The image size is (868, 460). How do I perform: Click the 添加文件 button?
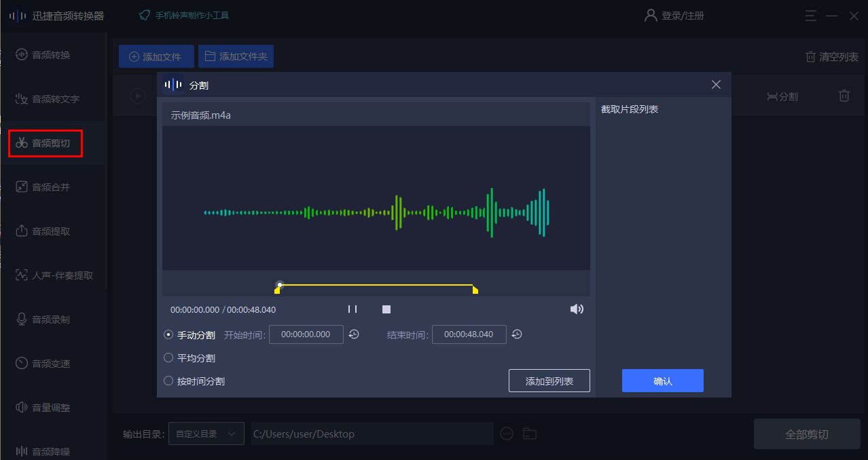(x=156, y=57)
